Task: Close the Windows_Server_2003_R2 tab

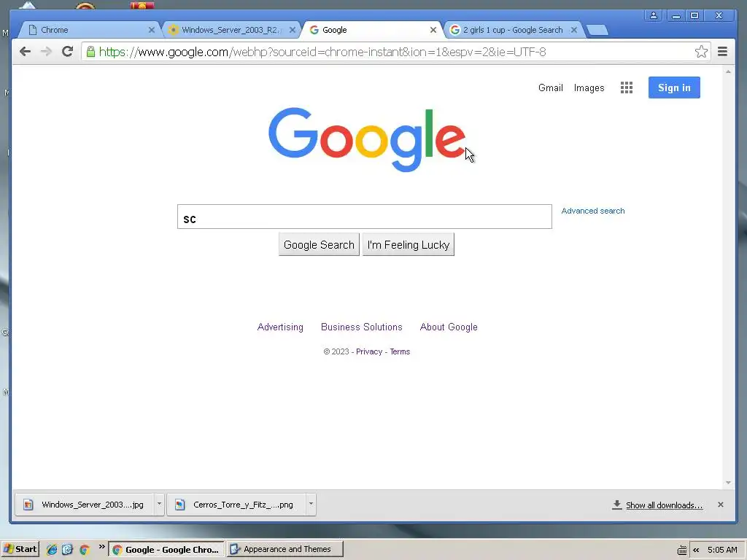Action: pos(293,30)
